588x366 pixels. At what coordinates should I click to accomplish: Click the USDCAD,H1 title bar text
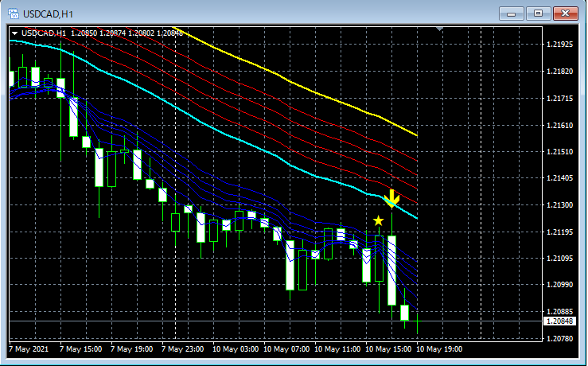pos(48,14)
